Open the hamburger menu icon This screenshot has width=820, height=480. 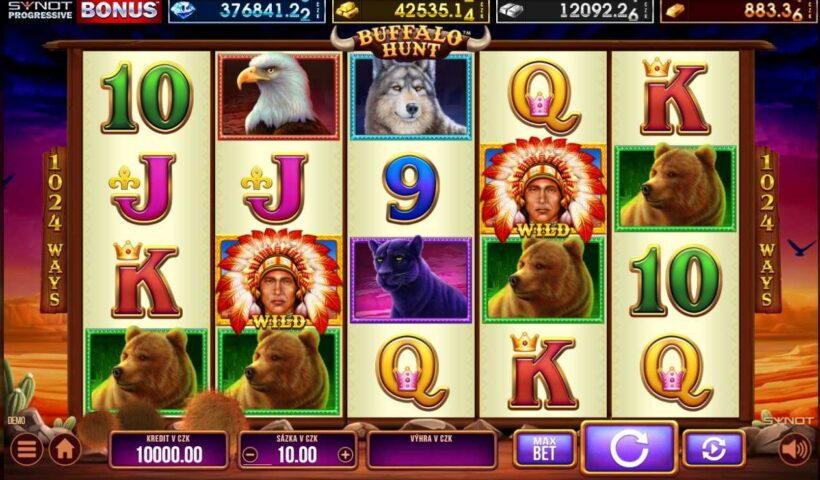click(26, 449)
